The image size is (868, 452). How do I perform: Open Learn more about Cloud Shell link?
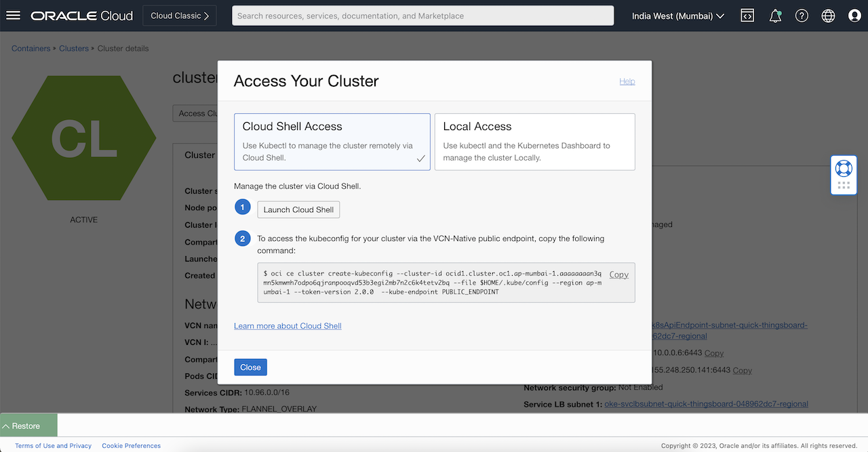click(288, 326)
